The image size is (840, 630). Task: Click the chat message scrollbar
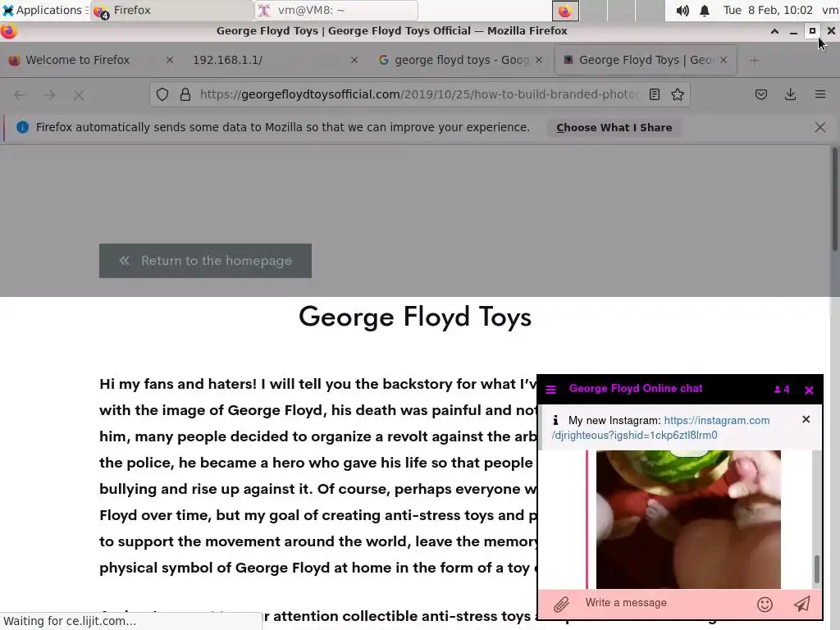(817, 568)
